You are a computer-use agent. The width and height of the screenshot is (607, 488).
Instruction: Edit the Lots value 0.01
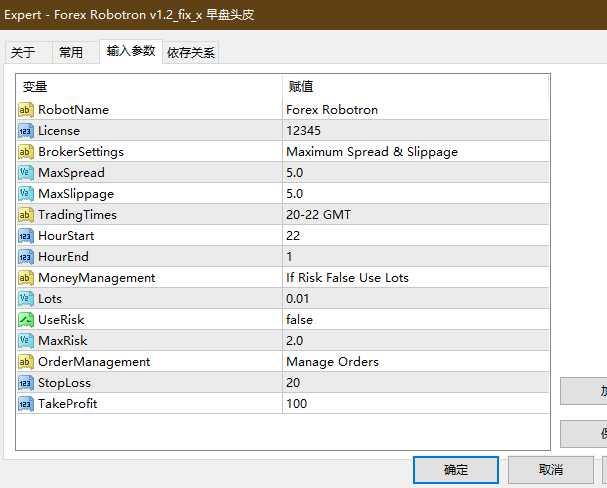pos(298,299)
